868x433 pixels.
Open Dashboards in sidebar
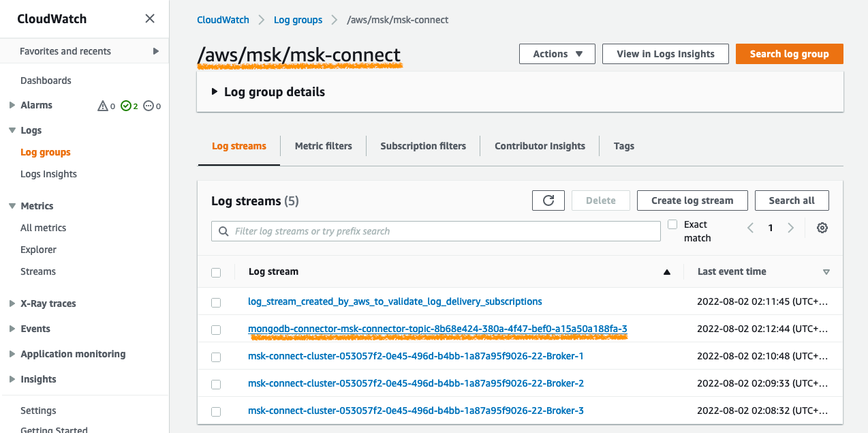tap(46, 80)
